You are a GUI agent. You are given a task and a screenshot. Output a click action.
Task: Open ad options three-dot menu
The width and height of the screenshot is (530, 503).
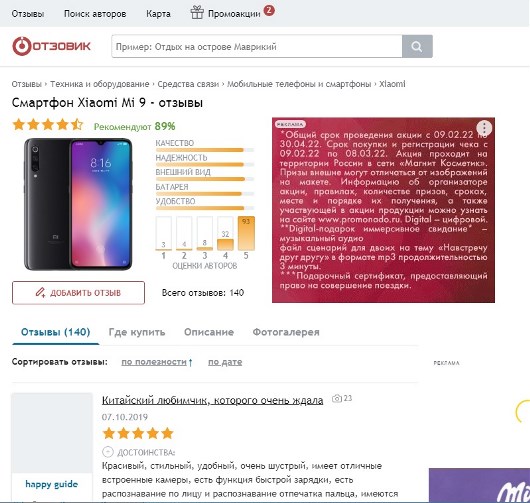484,128
